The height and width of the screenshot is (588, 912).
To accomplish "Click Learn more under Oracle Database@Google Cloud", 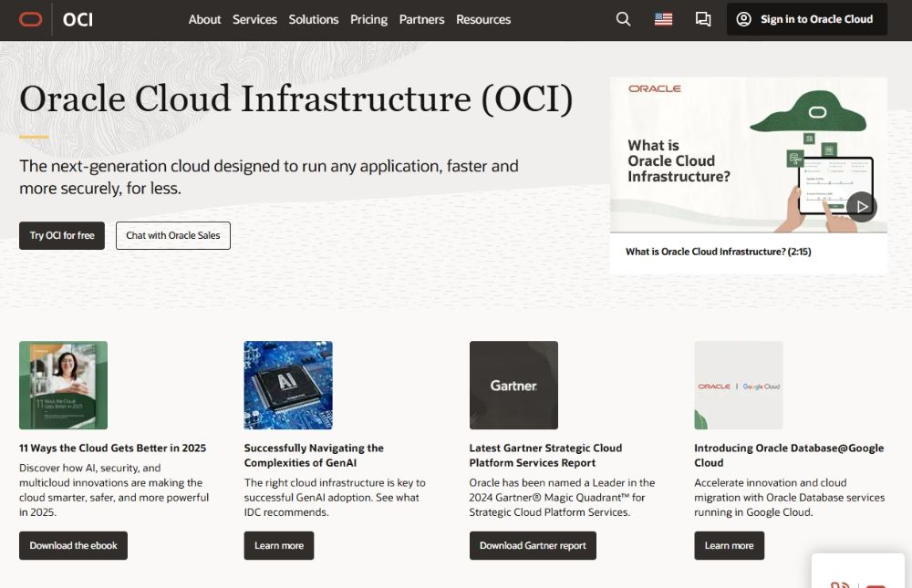I will click(729, 545).
